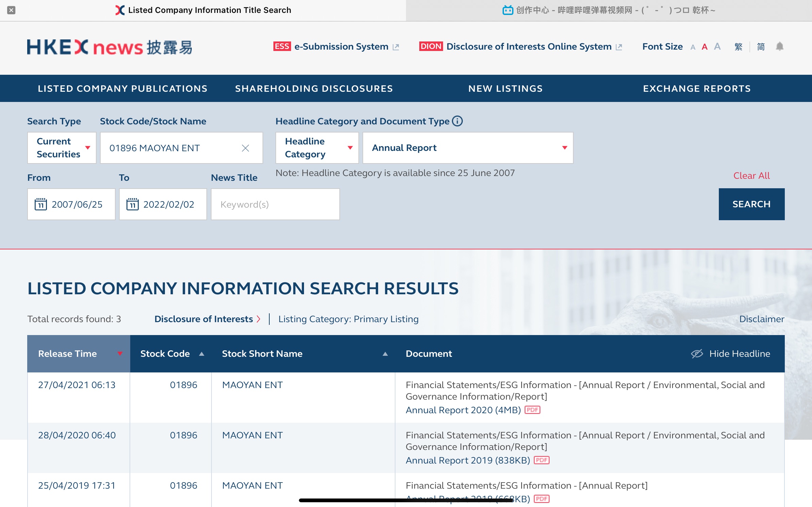
Task: Open Disclosure of Interests link in results
Action: coord(204,319)
